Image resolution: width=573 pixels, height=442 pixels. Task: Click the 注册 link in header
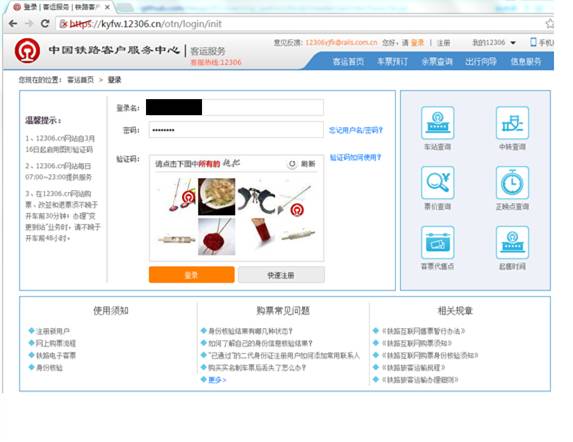pyautogui.click(x=443, y=43)
